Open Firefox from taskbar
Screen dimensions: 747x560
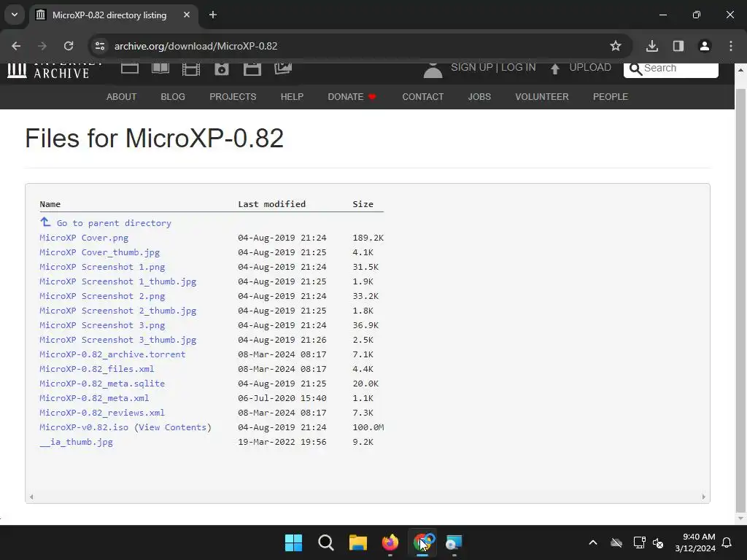point(390,542)
